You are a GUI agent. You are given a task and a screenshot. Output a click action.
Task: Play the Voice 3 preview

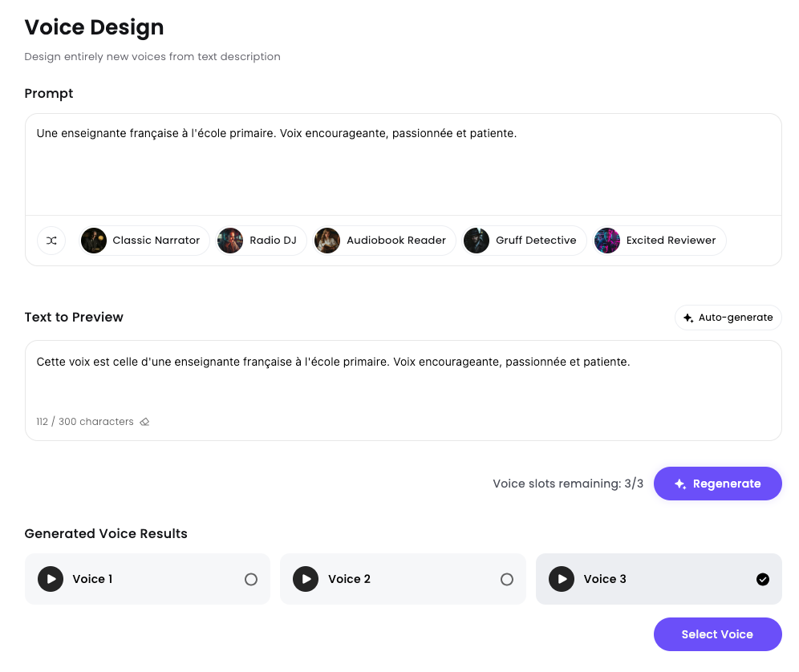(562, 579)
